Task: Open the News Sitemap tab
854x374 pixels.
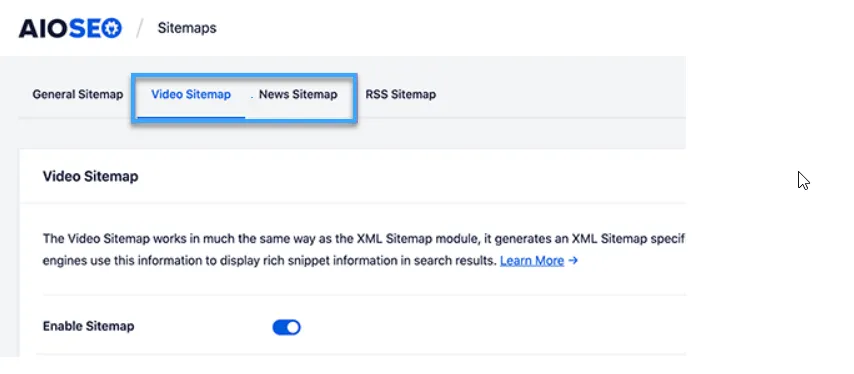Action: tap(298, 94)
